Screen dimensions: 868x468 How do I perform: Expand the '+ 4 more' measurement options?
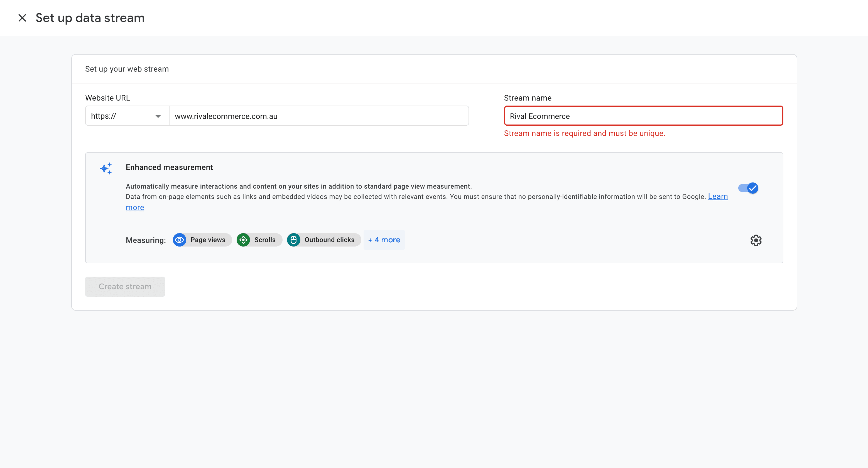coord(384,240)
